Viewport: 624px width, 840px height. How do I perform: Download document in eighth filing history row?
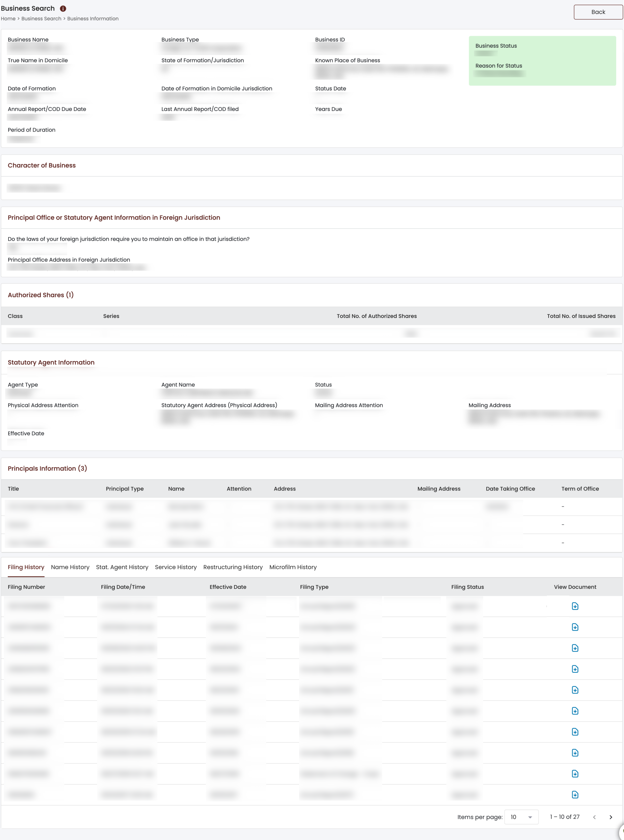[x=575, y=753]
